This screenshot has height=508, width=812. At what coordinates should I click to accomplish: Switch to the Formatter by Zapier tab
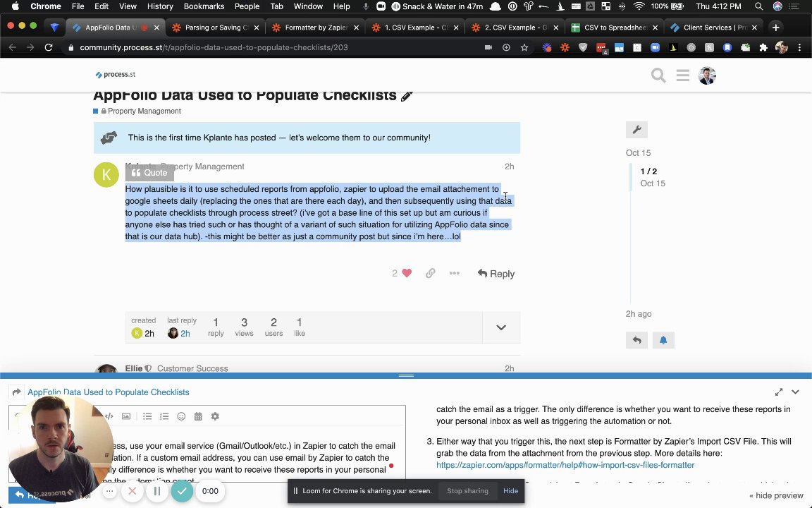(315, 28)
